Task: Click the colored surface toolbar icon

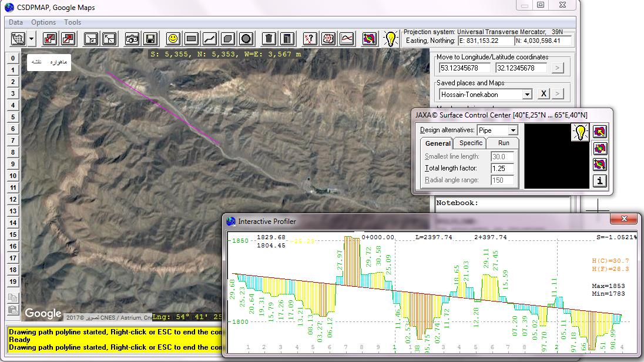Action: click(369, 39)
